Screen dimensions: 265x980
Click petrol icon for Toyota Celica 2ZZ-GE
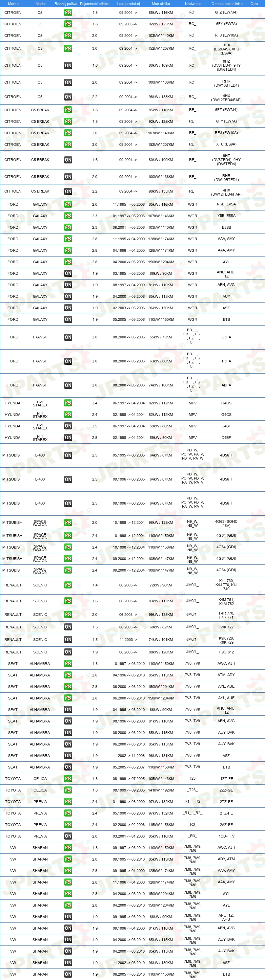click(68, 790)
